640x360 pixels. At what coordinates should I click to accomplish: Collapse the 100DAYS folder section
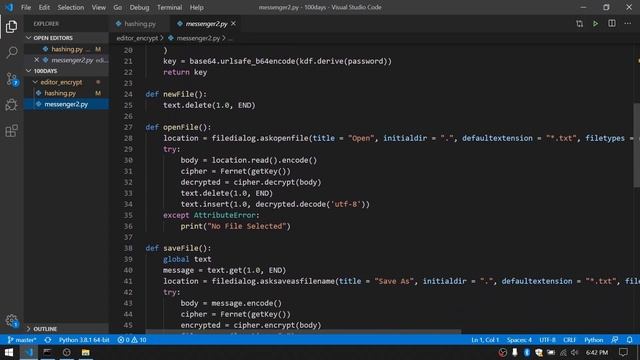pyautogui.click(x=66, y=71)
